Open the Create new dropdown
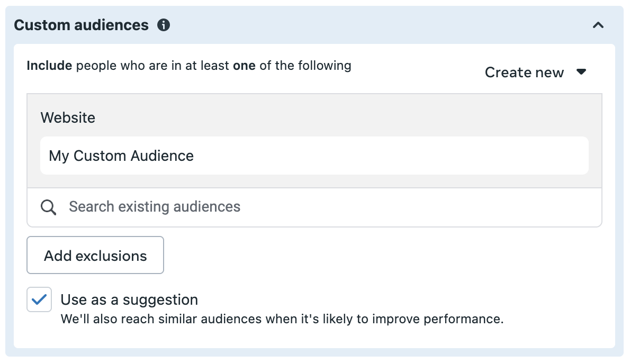The image size is (630, 364). tap(536, 72)
